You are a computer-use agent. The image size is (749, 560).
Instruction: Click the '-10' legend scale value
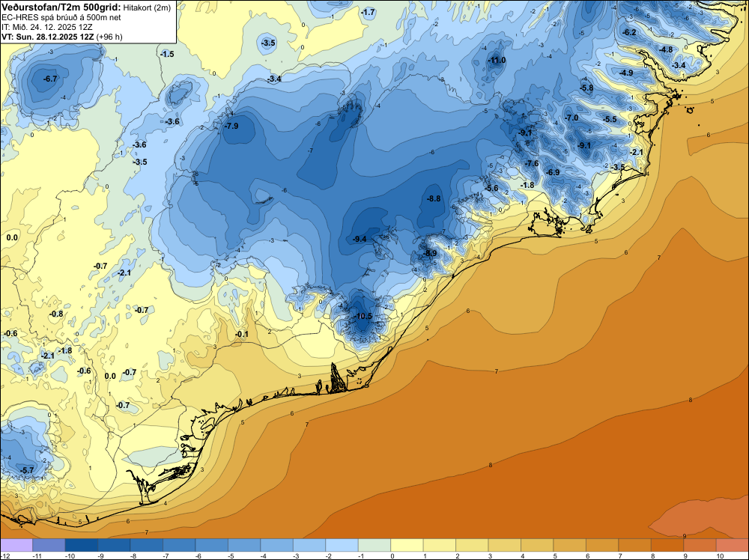tap(69, 556)
